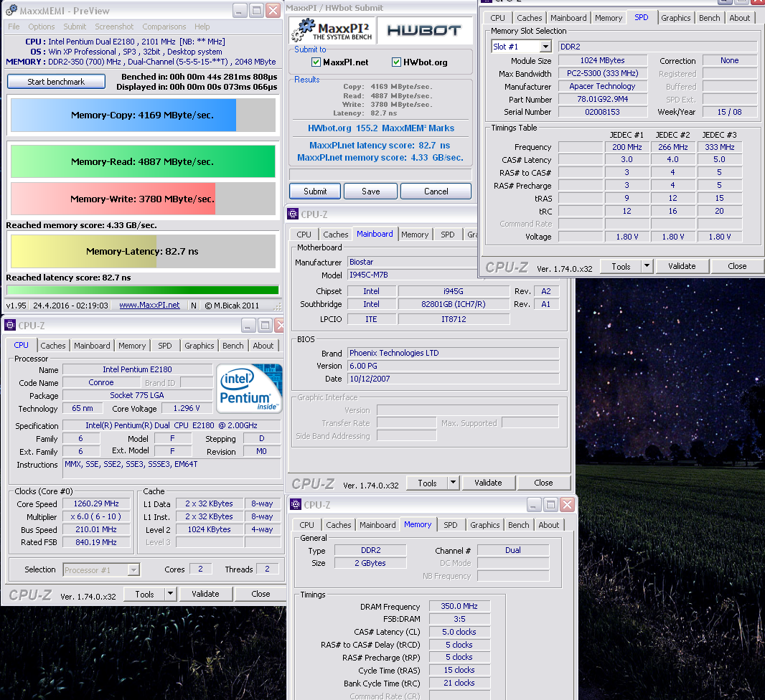Image resolution: width=765 pixels, height=700 pixels.
Task: Select the SPD tab in the Mainboard window
Action: pos(447,235)
